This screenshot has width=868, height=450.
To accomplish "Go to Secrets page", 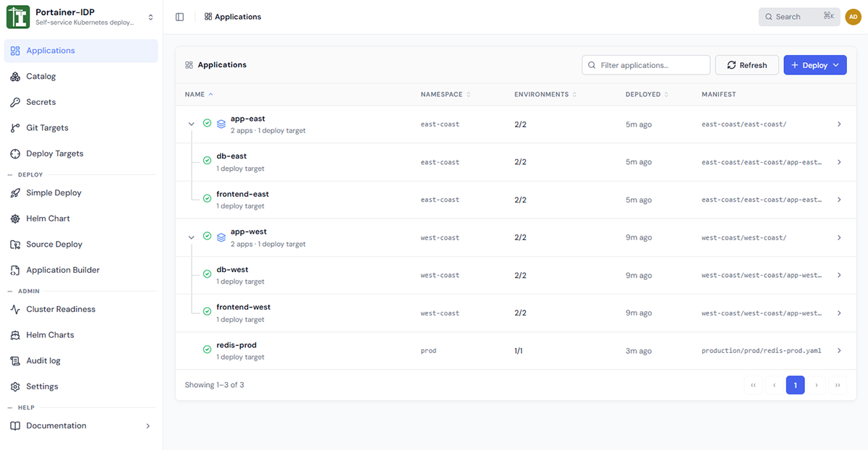I will 81,103.
